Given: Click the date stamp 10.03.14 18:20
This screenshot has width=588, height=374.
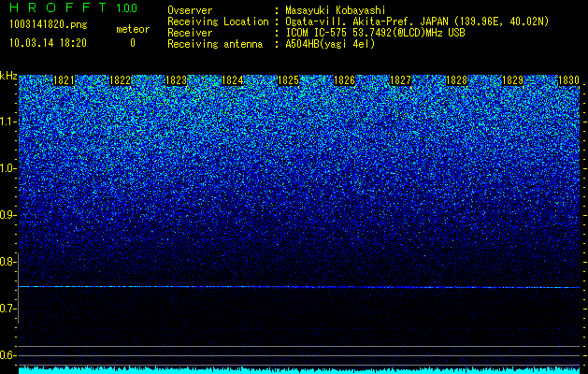Looking at the screenshot, I should (48, 43).
